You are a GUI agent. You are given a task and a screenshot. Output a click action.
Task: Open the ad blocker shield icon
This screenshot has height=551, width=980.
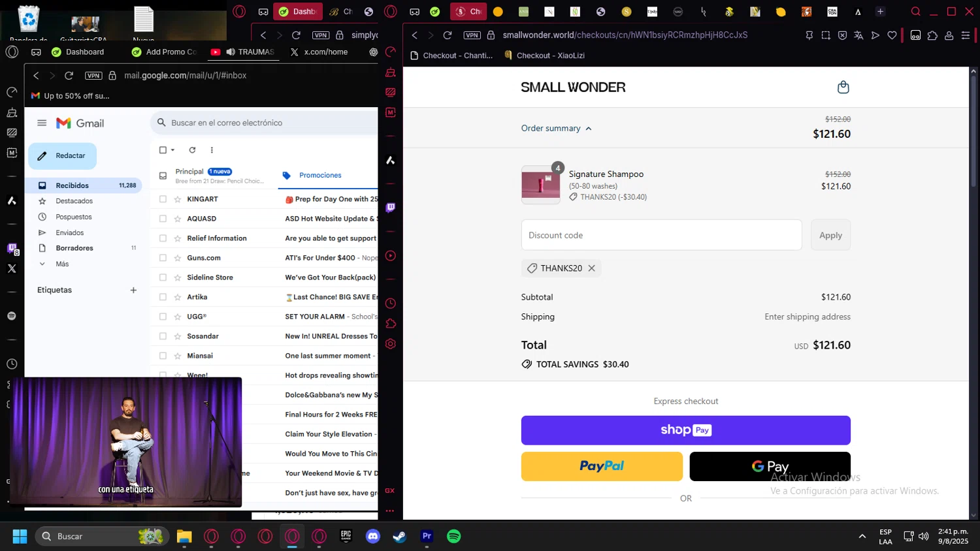[842, 35]
